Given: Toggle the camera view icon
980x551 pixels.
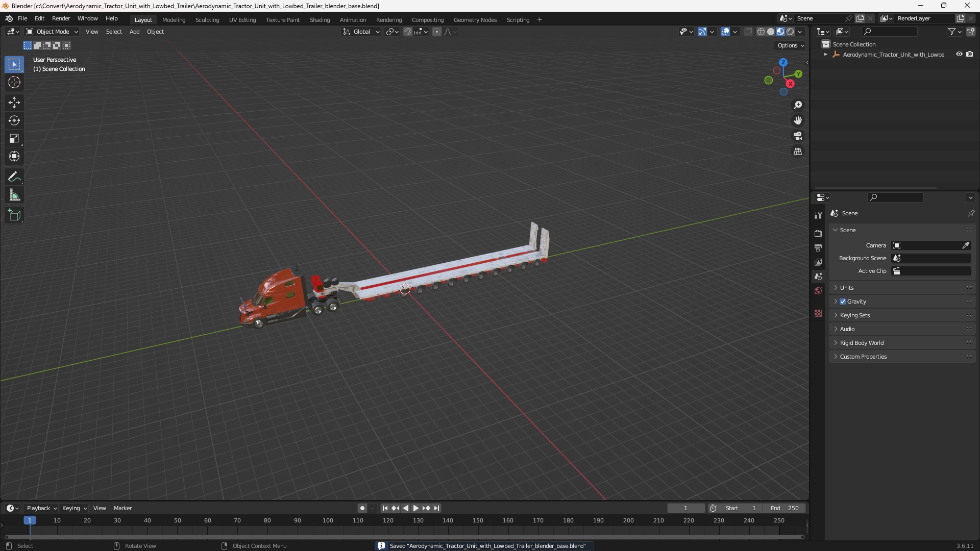Looking at the screenshot, I should click(798, 136).
